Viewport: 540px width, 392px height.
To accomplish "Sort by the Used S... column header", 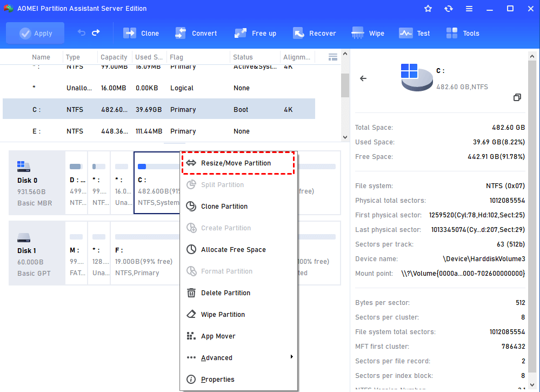I will click(x=149, y=57).
